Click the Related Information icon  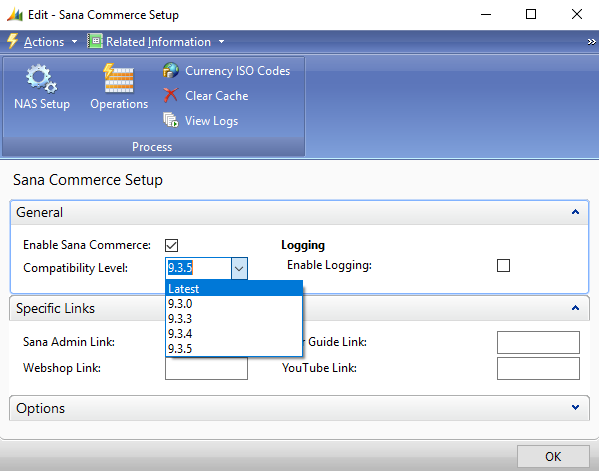95,41
